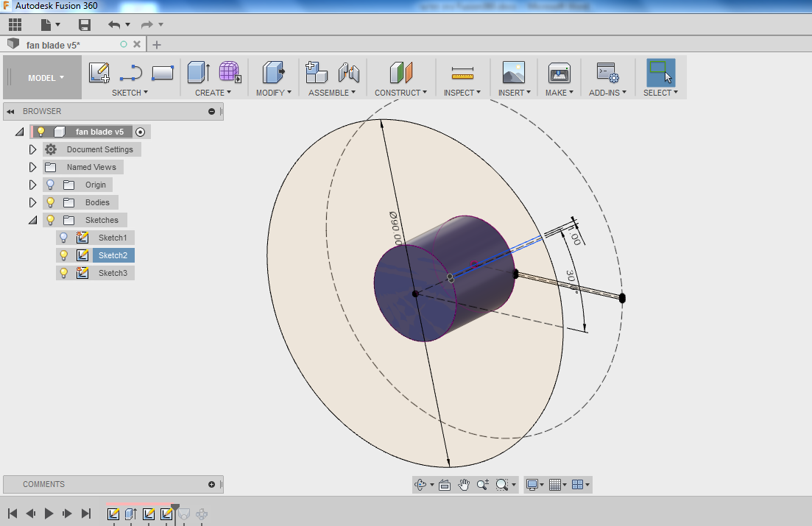
Task: Hide Sketch3 using its light bulb
Action: (64, 273)
